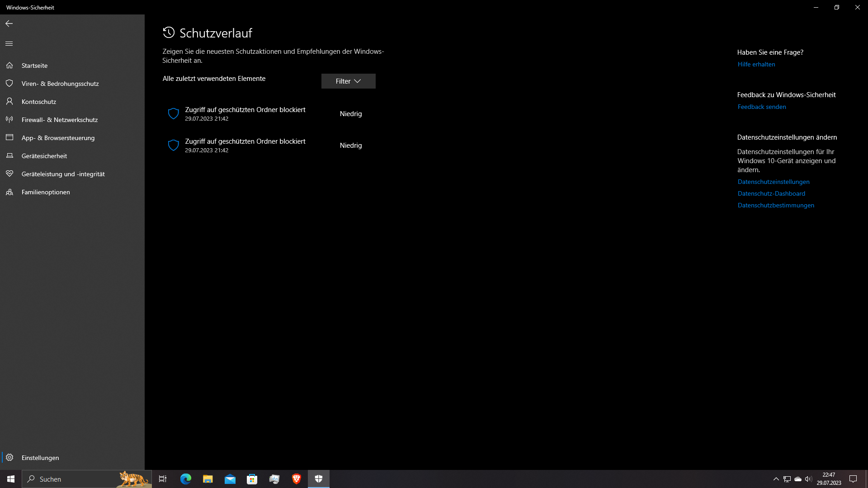Viewport: 868px width, 488px height.
Task: Open the Start menu
Action: (x=10, y=479)
